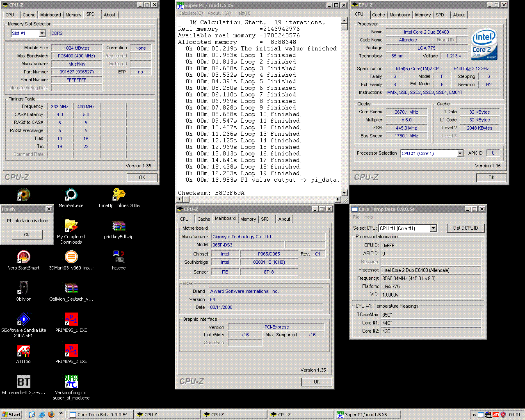Open TuneUp Utilities 2006 desktop icon

pos(119,198)
